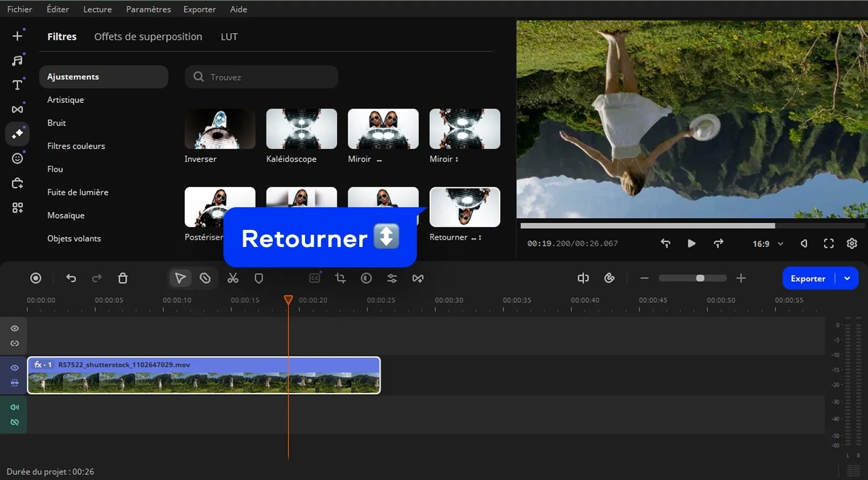
Task: Select the Flou filter category
Action: pos(55,169)
